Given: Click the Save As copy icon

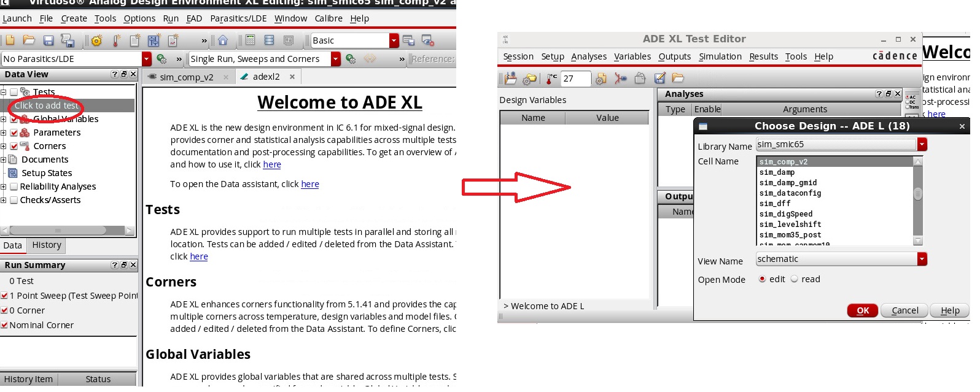Looking at the screenshot, I should click(x=68, y=41).
